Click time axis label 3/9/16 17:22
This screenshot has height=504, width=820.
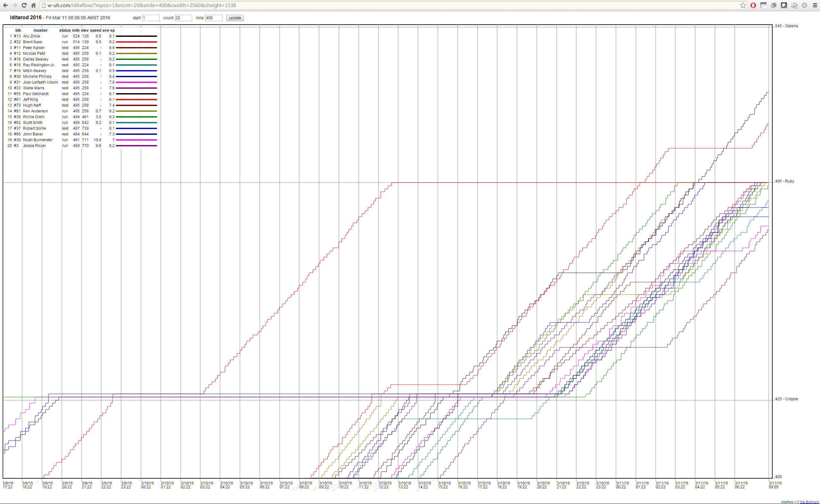point(8,485)
